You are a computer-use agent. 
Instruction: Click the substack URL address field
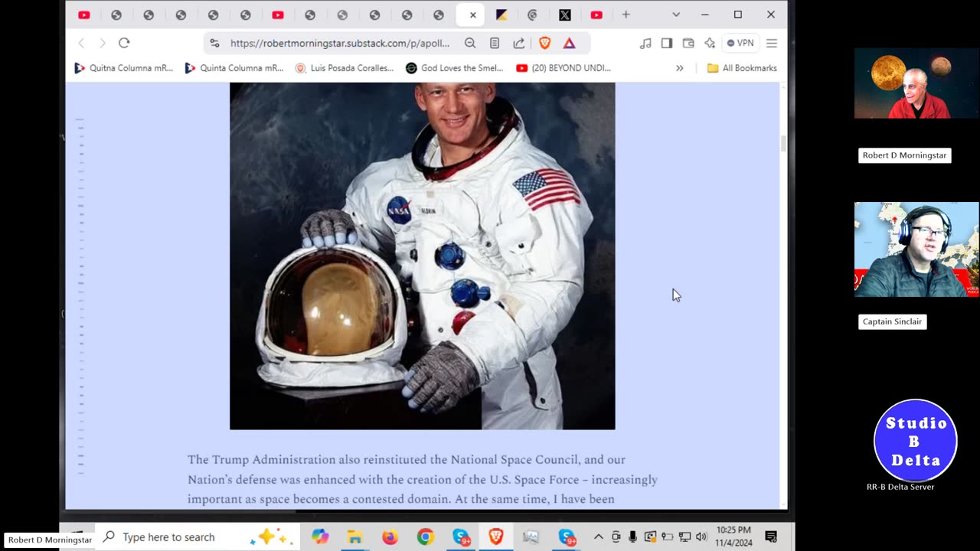point(340,43)
